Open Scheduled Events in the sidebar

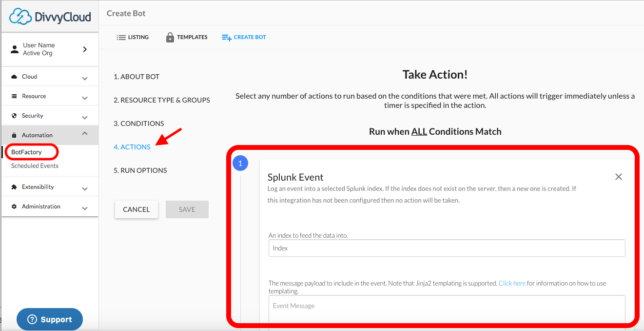click(35, 166)
